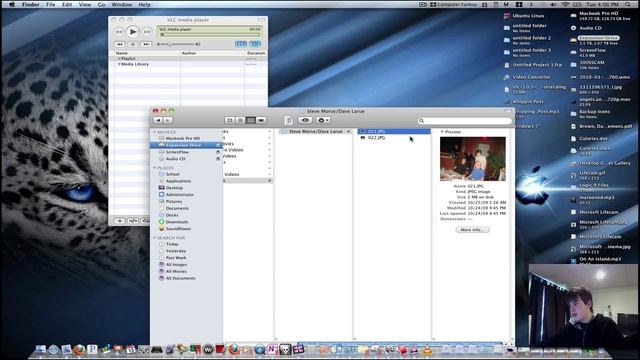
Task: Switch Finder to list view
Action: (240, 120)
